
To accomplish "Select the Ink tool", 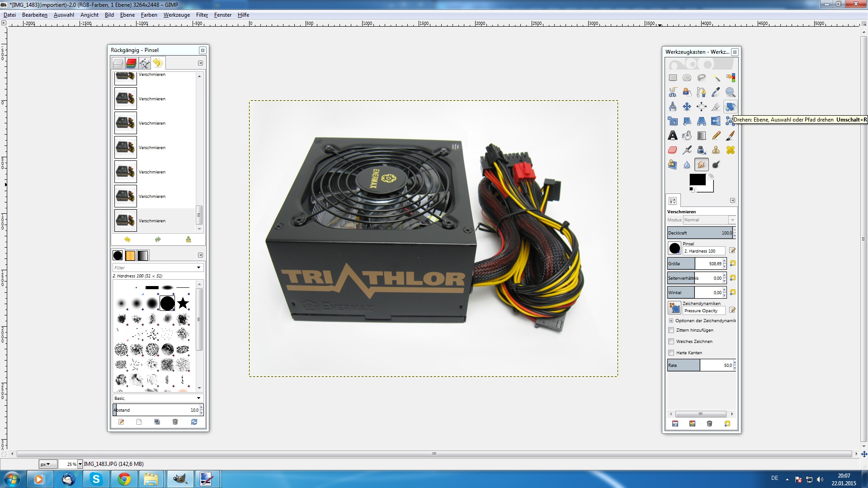I will tap(702, 150).
